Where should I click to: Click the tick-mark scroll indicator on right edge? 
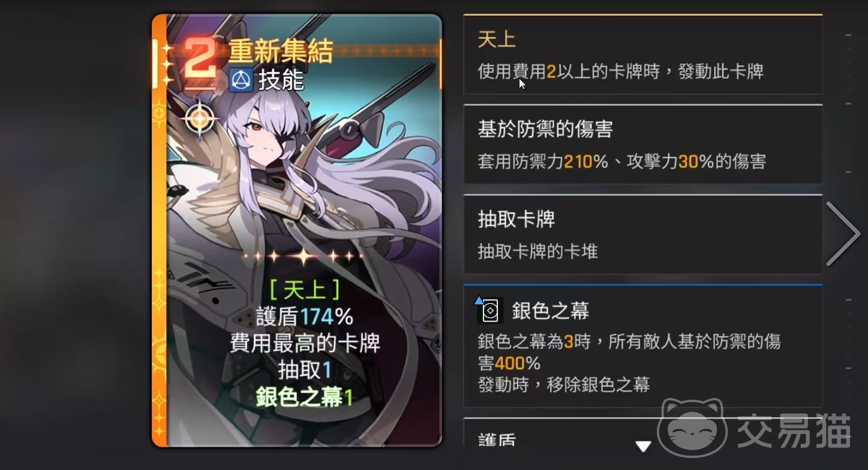coord(848,234)
